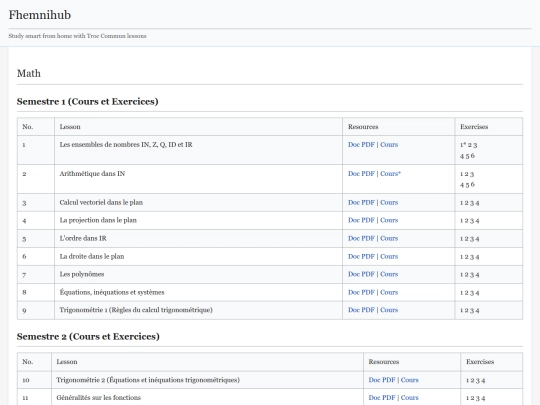Open Doc PDF for La projection dans le plan
The width and height of the screenshot is (540, 405).
pyautogui.click(x=361, y=220)
